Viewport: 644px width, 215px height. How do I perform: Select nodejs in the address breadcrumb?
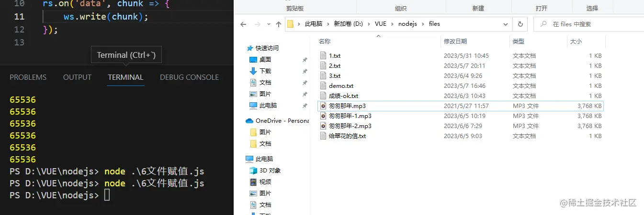[407, 24]
